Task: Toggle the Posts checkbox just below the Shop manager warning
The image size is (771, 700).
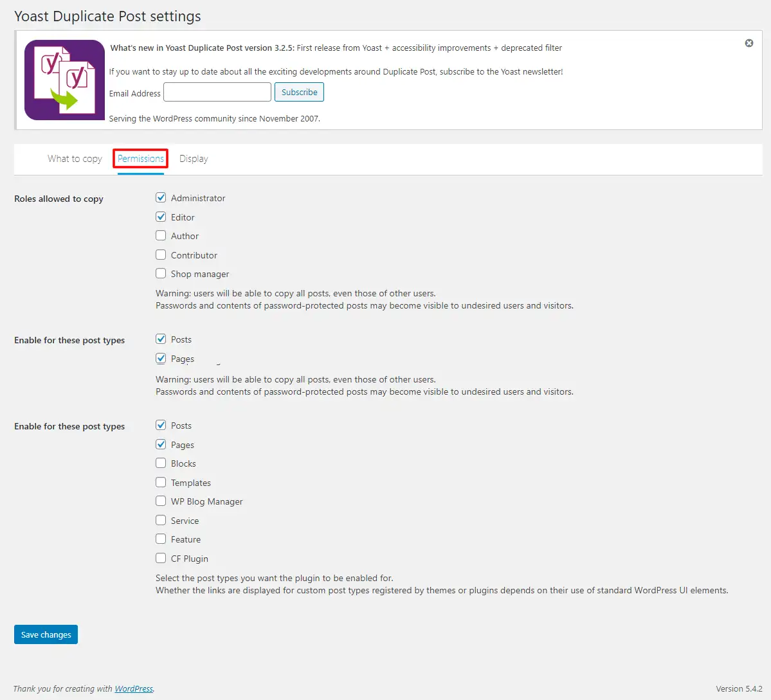Action: (x=161, y=339)
